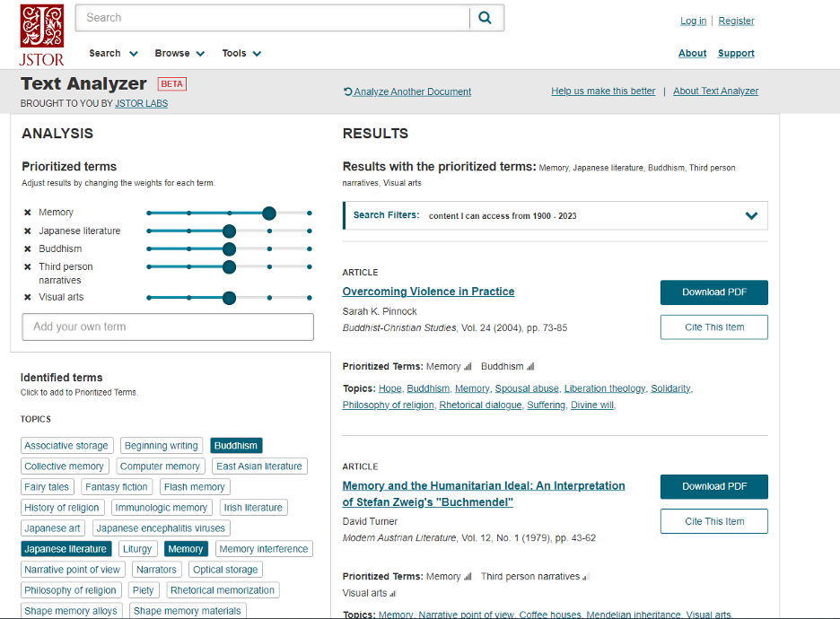Remove Visual arts prioritized term
This screenshot has width=840, height=619.
[x=28, y=298]
